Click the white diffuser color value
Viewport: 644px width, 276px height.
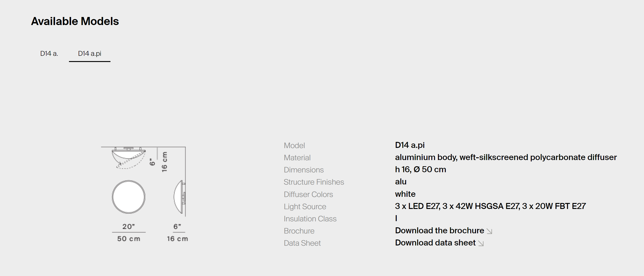click(x=405, y=194)
